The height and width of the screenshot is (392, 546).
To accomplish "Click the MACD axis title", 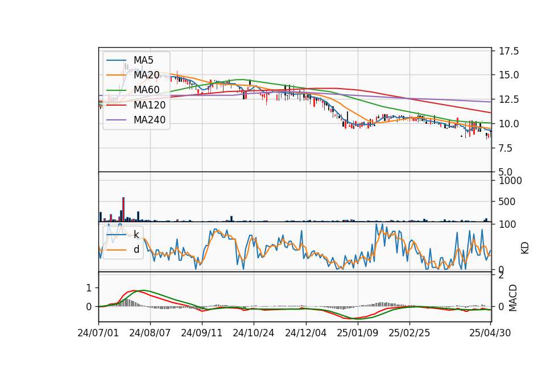I will click(512, 298).
